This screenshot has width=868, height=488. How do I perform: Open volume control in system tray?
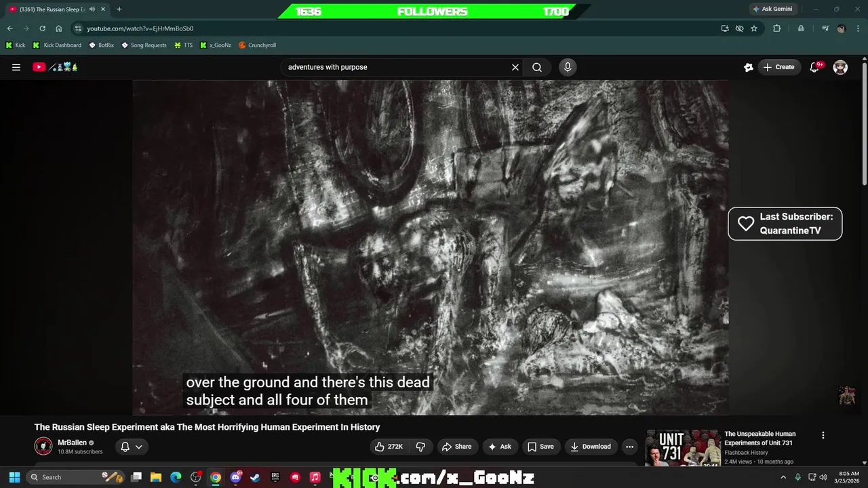click(x=823, y=477)
